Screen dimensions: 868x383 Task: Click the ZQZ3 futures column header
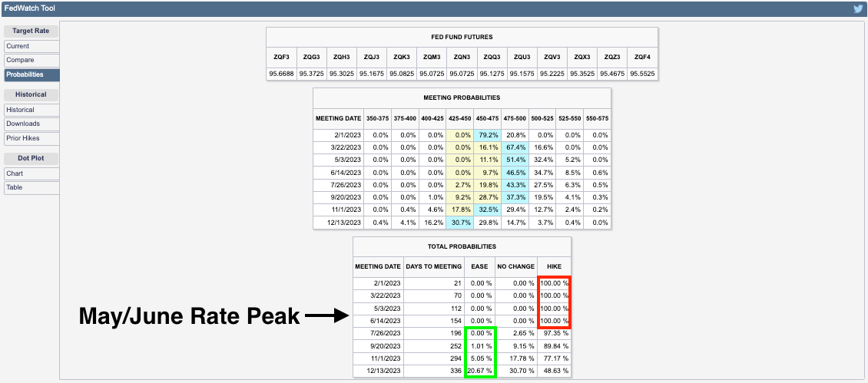click(612, 57)
